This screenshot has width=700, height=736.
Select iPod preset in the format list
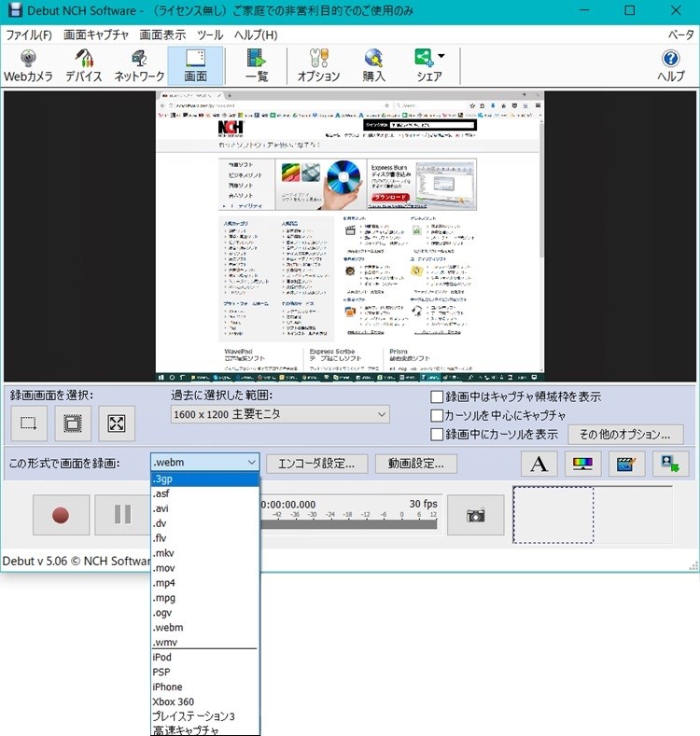click(x=204, y=657)
